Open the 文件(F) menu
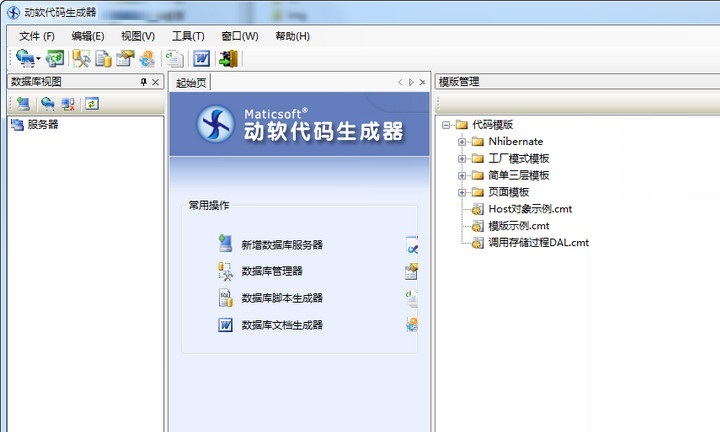Viewport: 720px width, 432px height. (37, 36)
